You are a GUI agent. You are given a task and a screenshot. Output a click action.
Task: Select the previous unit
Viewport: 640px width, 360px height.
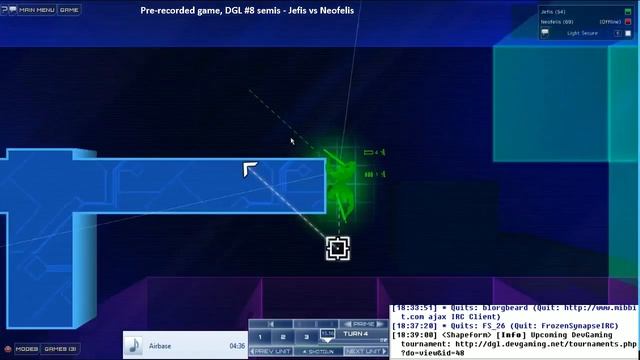coord(271,351)
